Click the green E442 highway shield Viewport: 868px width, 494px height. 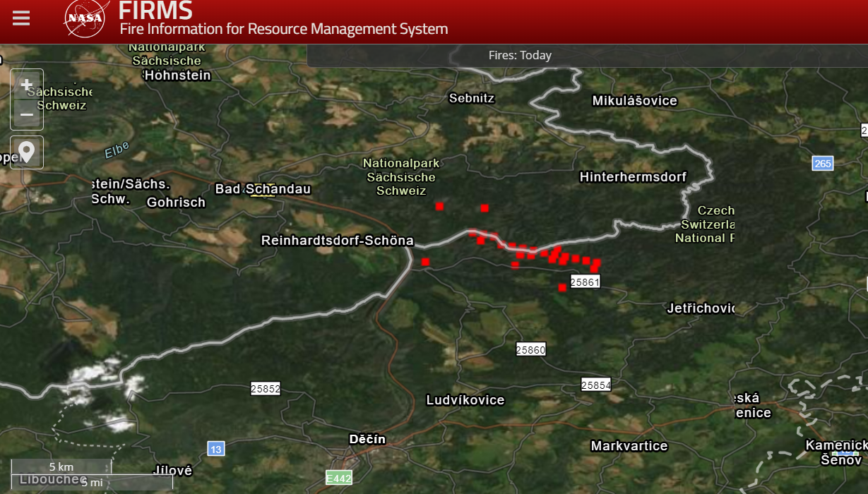[x=338, y=478]
